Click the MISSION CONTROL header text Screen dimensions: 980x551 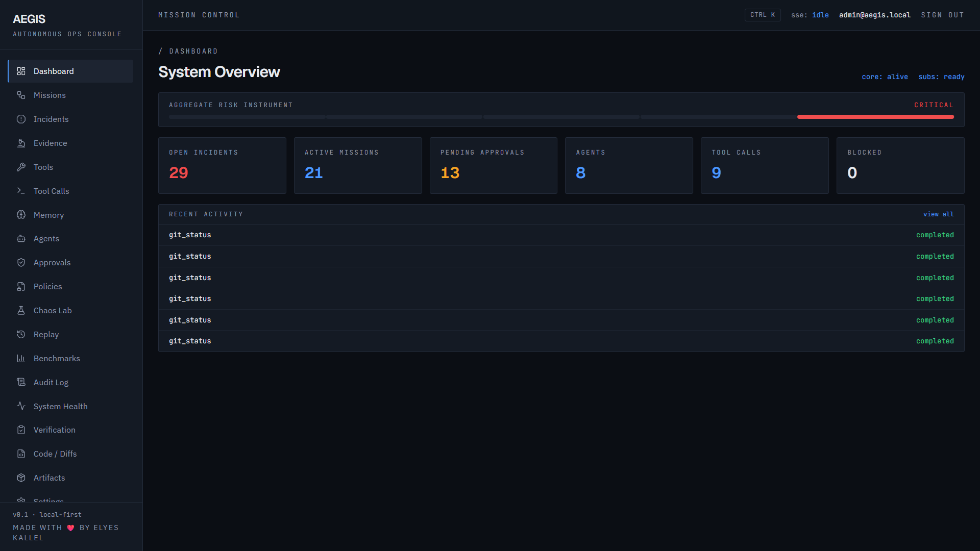point(199,15)
